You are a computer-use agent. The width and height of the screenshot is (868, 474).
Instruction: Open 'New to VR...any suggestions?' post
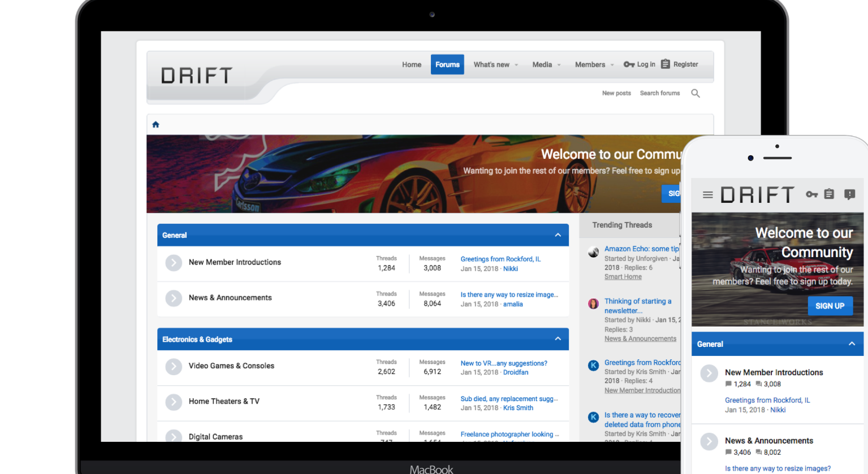[x=504, y=363]
